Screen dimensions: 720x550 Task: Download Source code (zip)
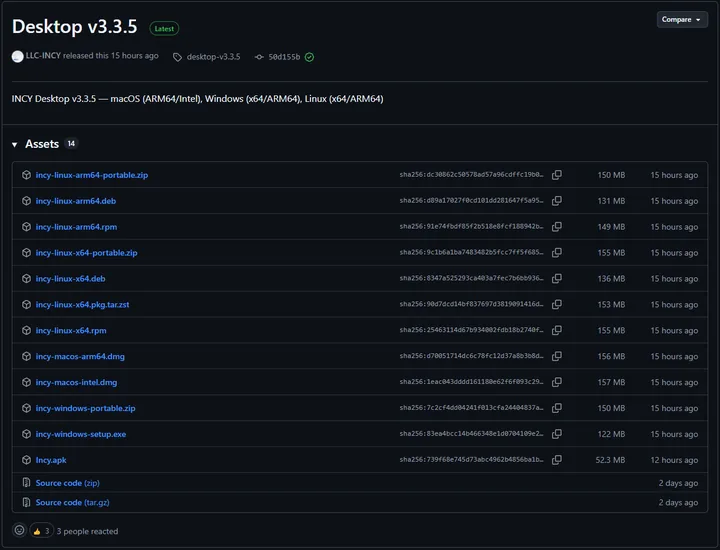coord(68,483)
